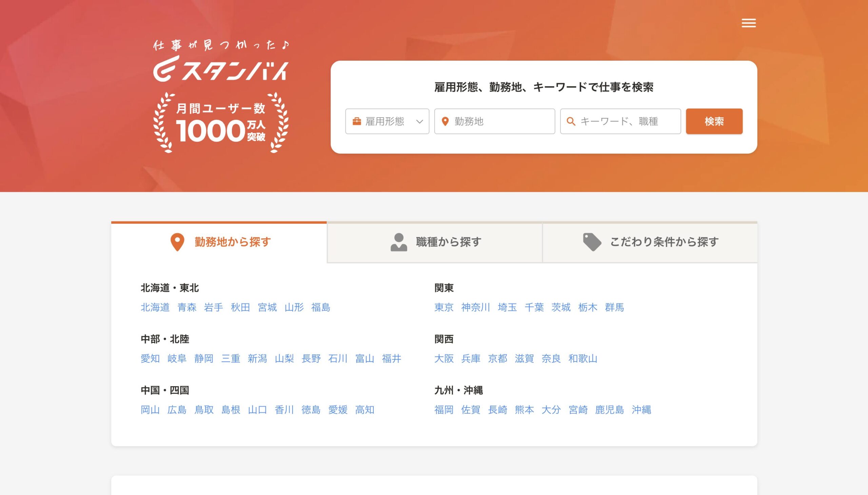The width and height of the screenshot is (868, 495).
Task: Open the 北海道 prefecture link
Action: 155,307
